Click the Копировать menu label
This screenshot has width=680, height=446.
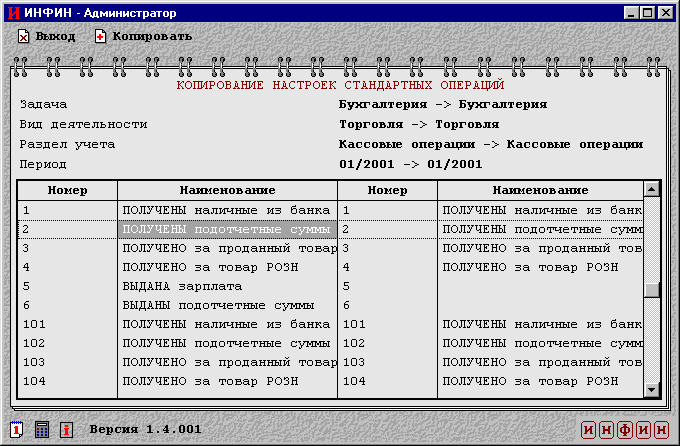(152, 36)
